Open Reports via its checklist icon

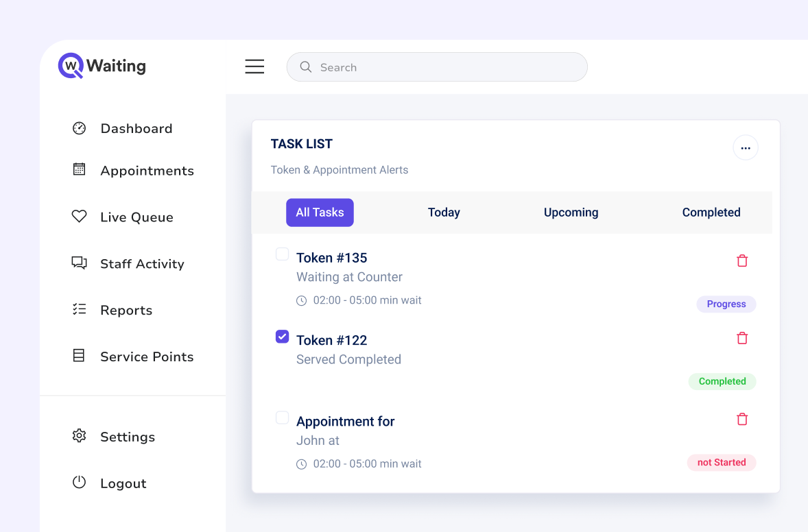(80, 310)
